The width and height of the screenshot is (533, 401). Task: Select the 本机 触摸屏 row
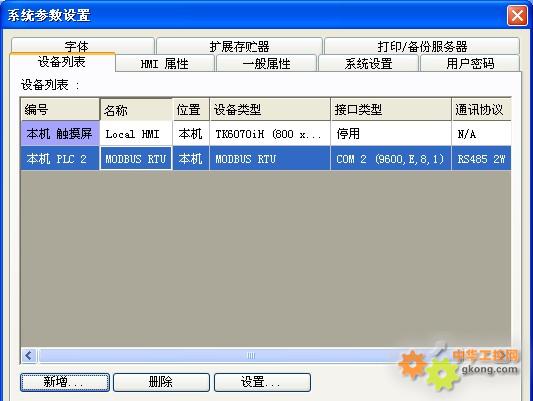(x=266, y=134)
